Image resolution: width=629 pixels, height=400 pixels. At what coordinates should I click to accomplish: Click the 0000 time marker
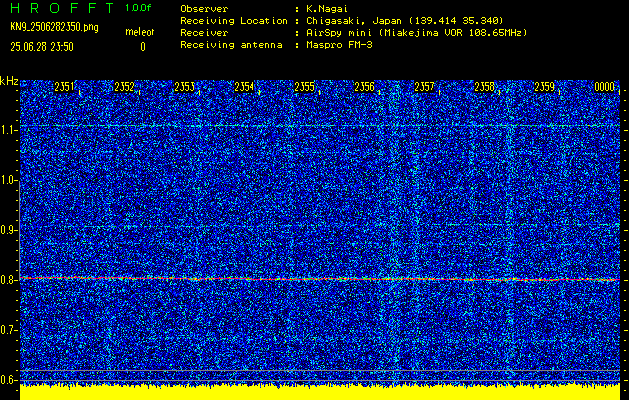[605, 87]
